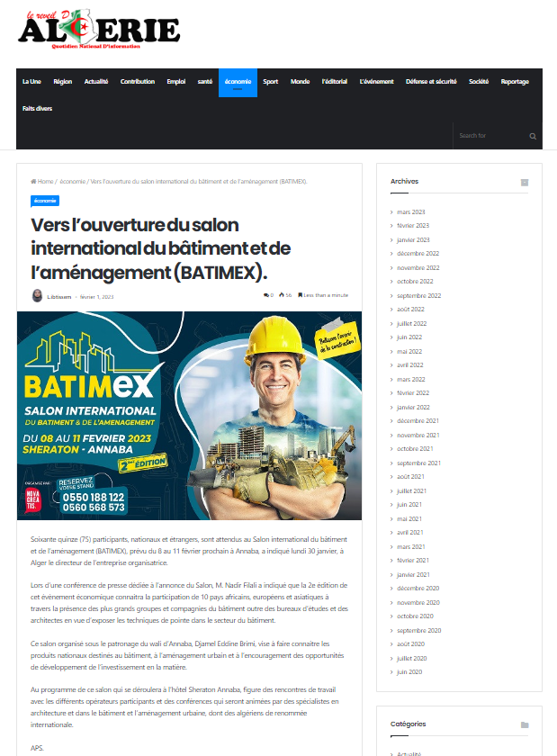This screenshot has width=557, height=756.
Task: Open the La Une menu item
Action: tap(31, 82)
